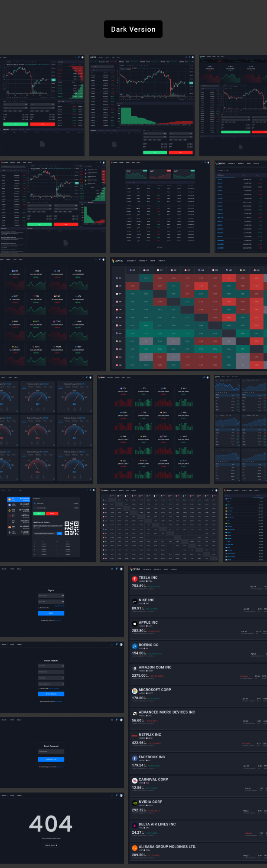
Task: Click the Microsoft Corp logo icon
Action: (135, 691)
